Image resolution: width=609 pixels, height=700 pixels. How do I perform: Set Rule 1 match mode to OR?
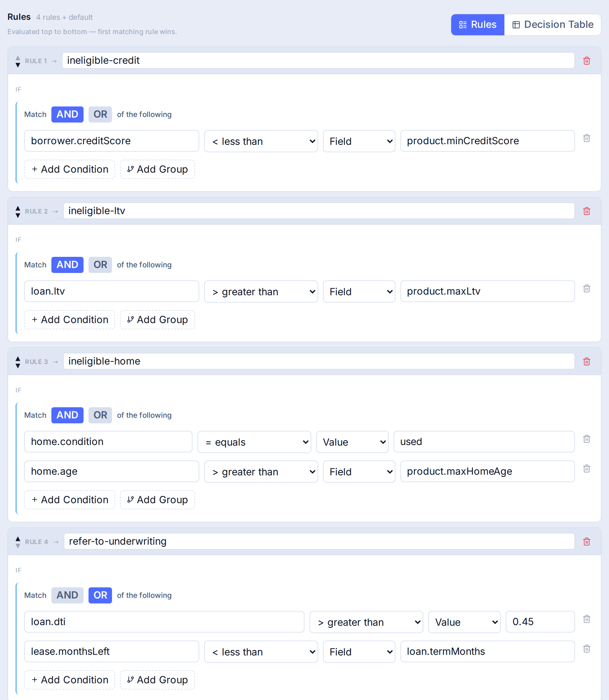coord(100,114)
